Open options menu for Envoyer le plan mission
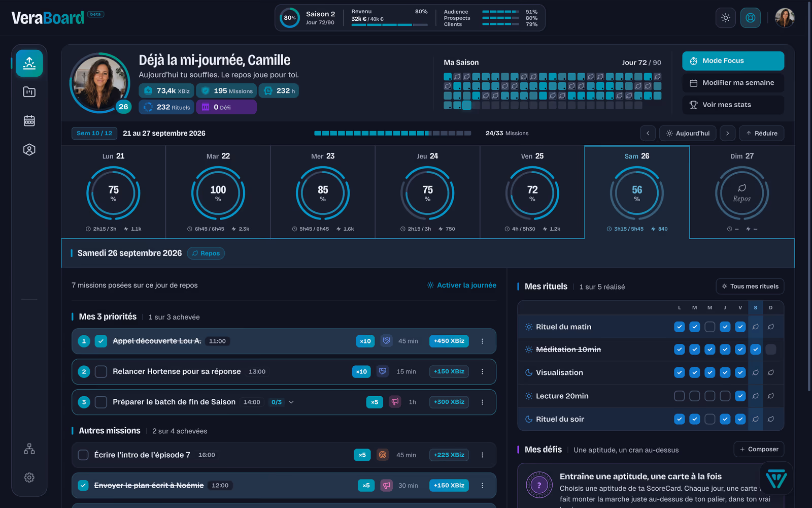812x508 pixels. (482, 486)
